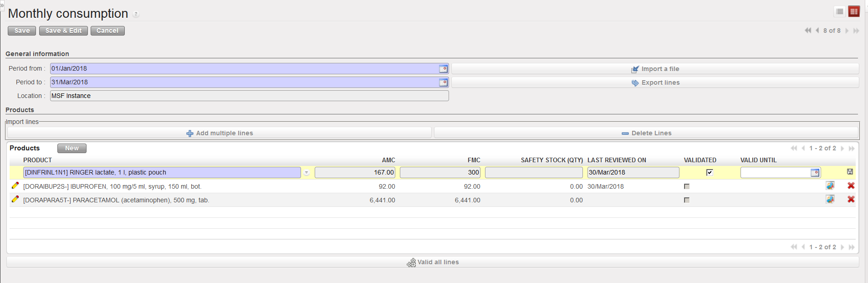
Task: Click the Valid all lines button
Action: click(433, 262)
